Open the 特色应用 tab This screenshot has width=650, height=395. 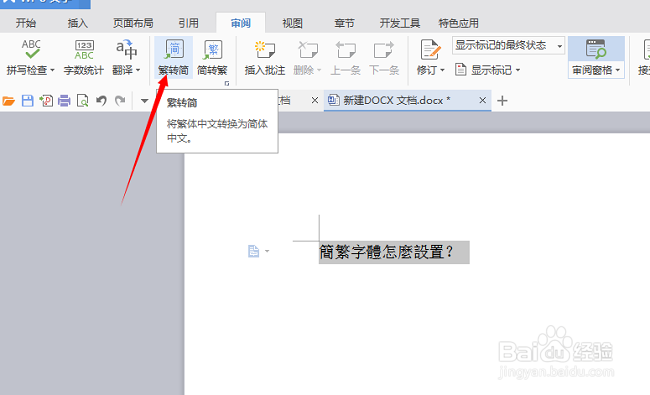(458, 23)
